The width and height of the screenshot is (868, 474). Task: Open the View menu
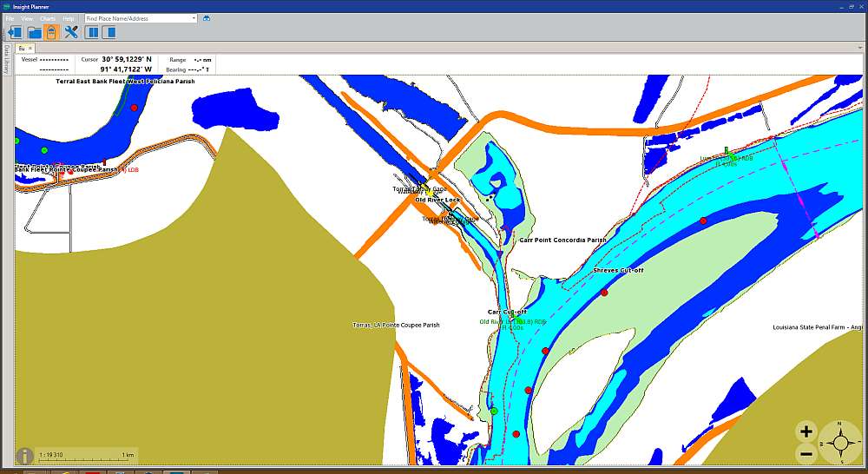27,18
